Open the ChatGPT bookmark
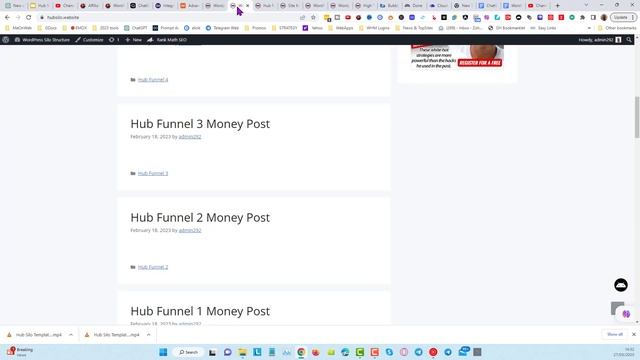The image size is (640, 360). [136, 28]
